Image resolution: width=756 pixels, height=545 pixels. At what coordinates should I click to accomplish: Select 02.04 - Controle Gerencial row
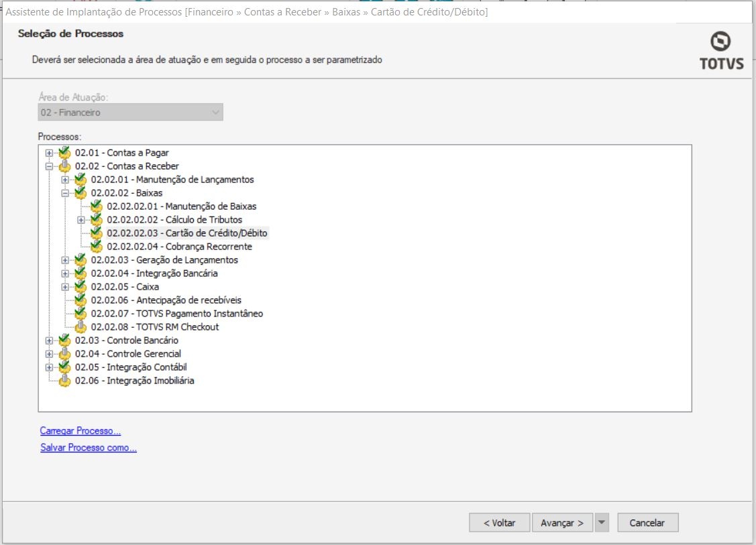[127, 354]
